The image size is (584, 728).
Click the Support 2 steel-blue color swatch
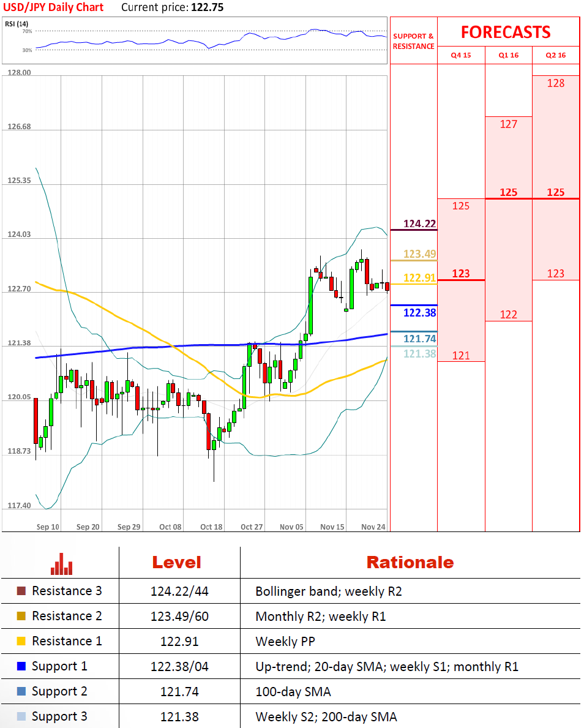[x=21, y=691]
